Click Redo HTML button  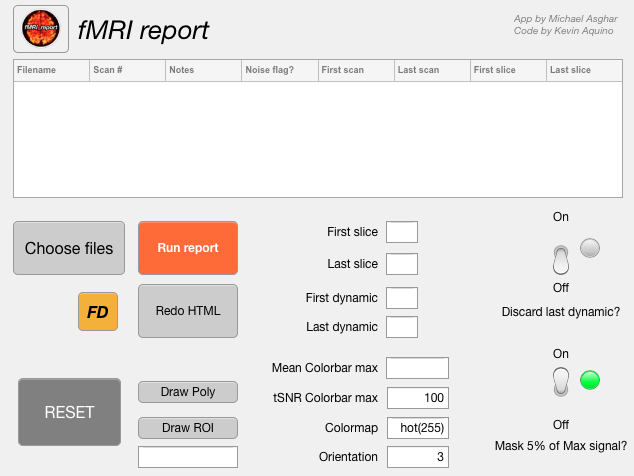pos(188,311)
